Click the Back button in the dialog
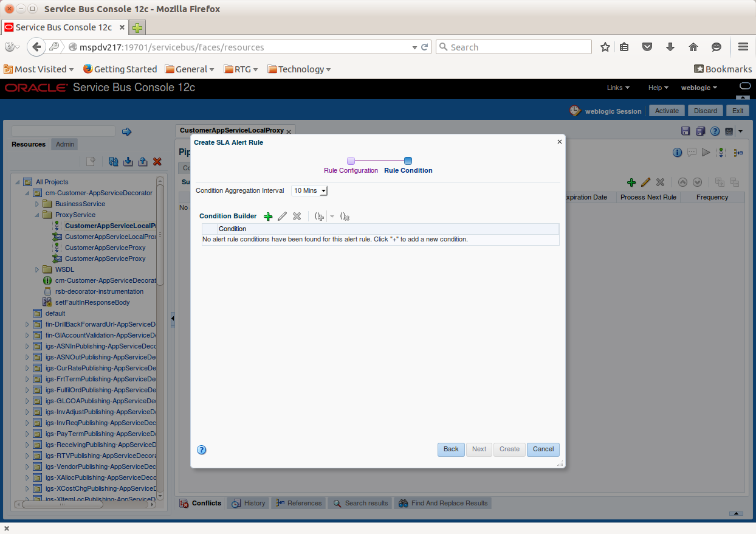This screenshot has width=756, height=534. (451, 449)
